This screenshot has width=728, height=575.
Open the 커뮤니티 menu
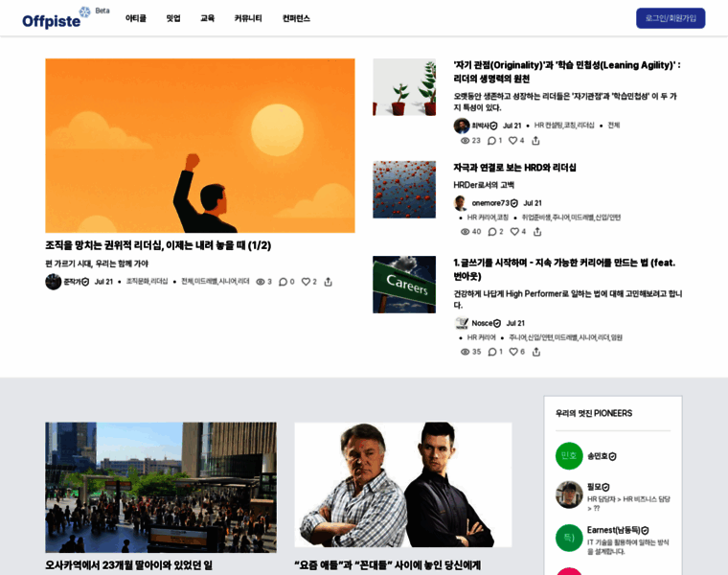tap(248, 18)
